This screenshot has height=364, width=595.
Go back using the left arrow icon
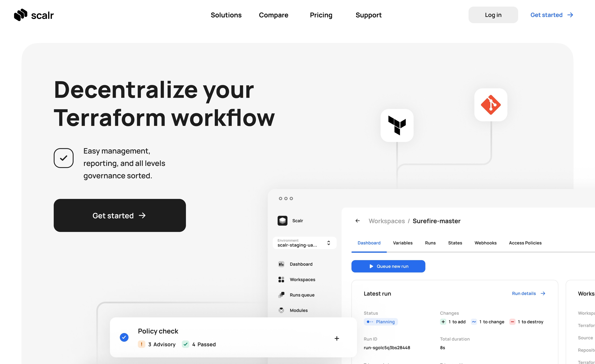coord(357,221)
